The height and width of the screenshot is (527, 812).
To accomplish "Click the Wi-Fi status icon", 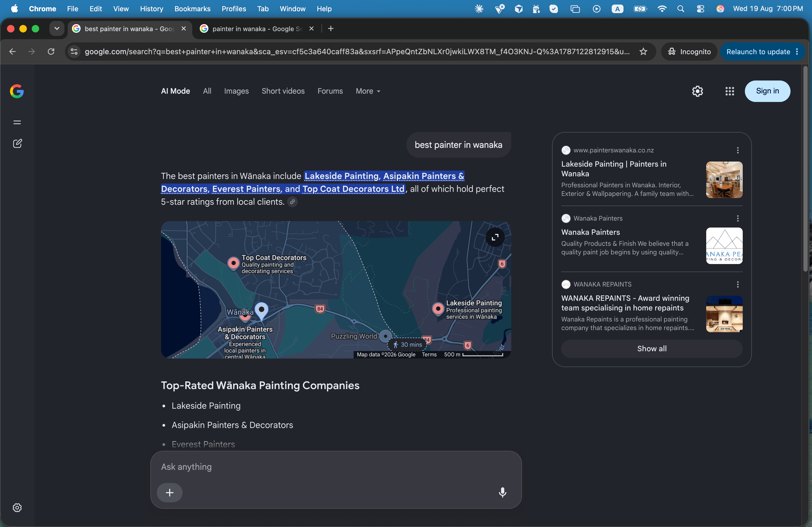I will [x=662, y=9].
